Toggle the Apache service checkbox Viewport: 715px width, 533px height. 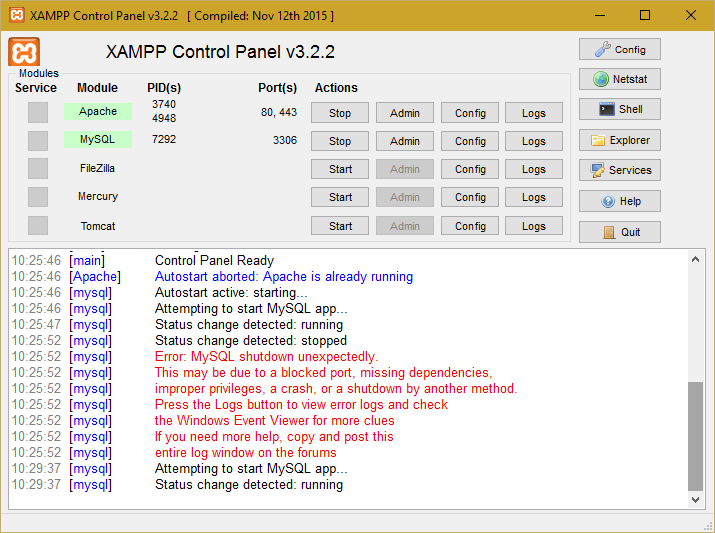click(38, 113)
